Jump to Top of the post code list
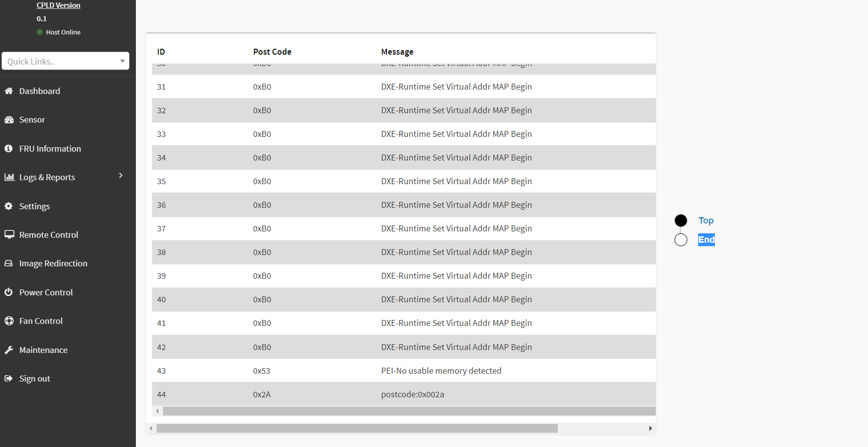Image resolution: width=868 pixels, height=447 pixels. (x=706, y=221)
